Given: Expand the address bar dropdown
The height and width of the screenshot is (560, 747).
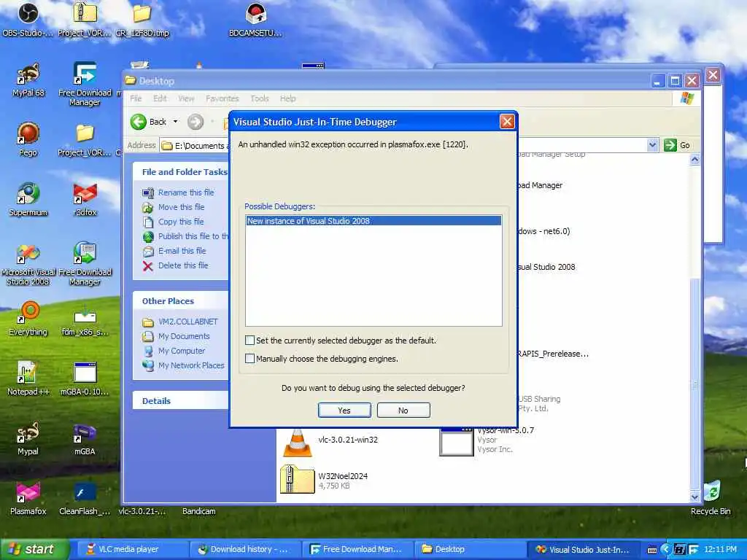Looking at the screenshot, I should point(652,145).
